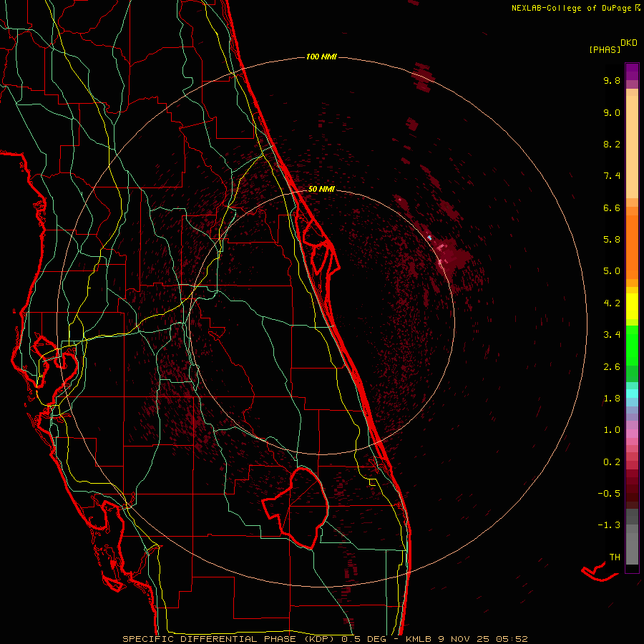Click the [PHAS] label above the color bar
The image size is (644, 644).
[x=605, y=49]
